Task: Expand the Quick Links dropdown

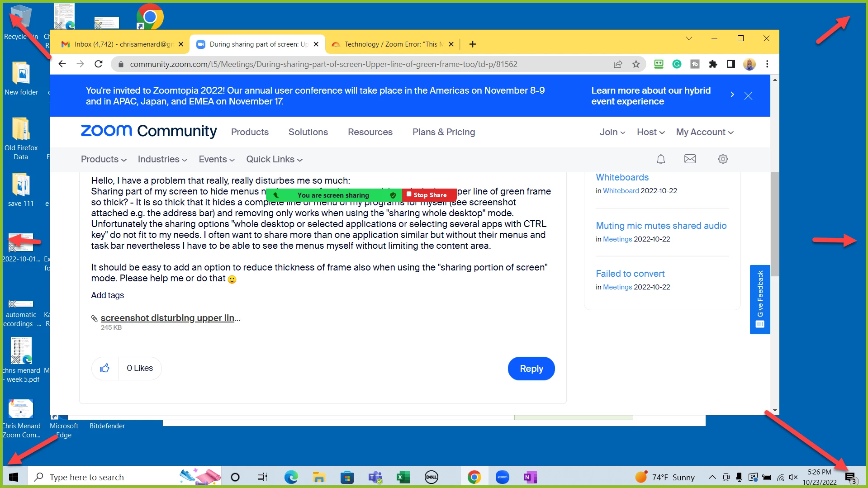Action: 274,159
